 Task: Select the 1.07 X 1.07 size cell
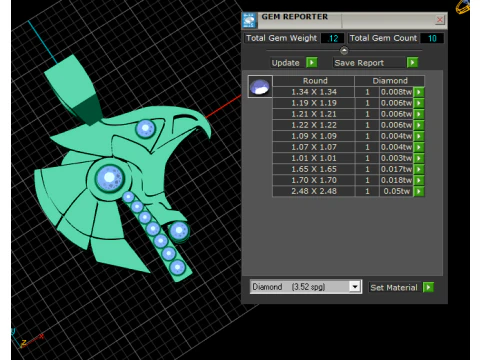pyautogui.click(x=314, y=147)
